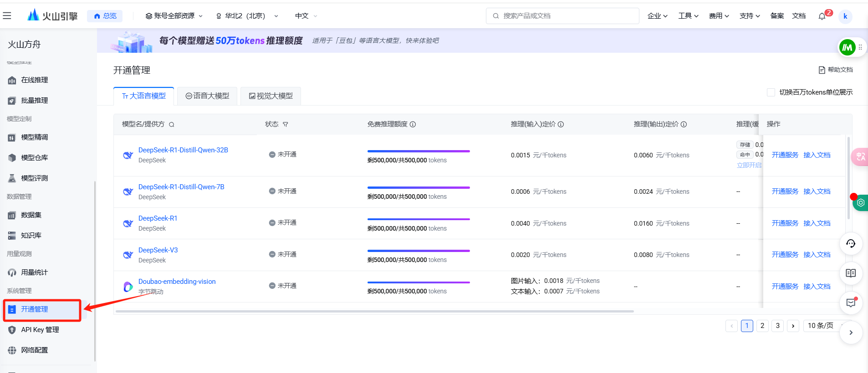Click 开通服务 for DeepSeek-V3
The height and width of the screenshot is (373, 868).
[x=785, y=255]
